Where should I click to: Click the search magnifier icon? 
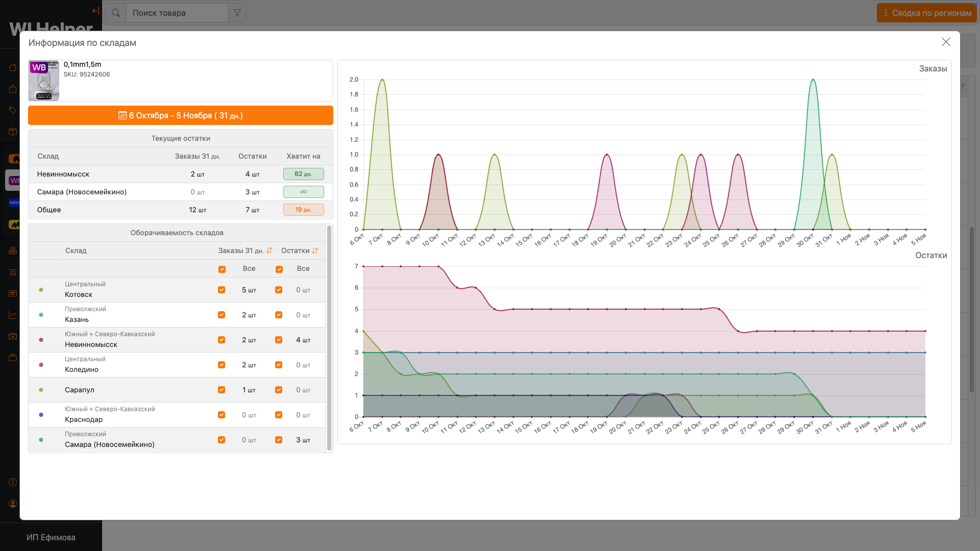pos(116,13)
